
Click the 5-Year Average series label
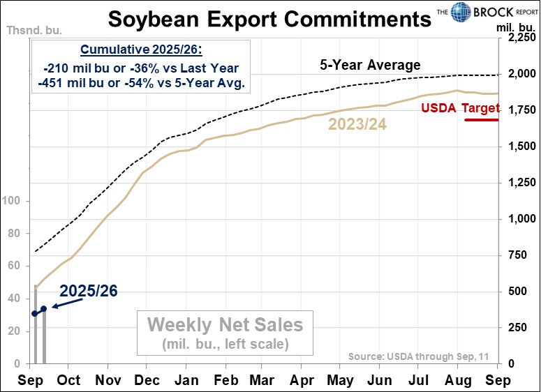pos(370,66)
